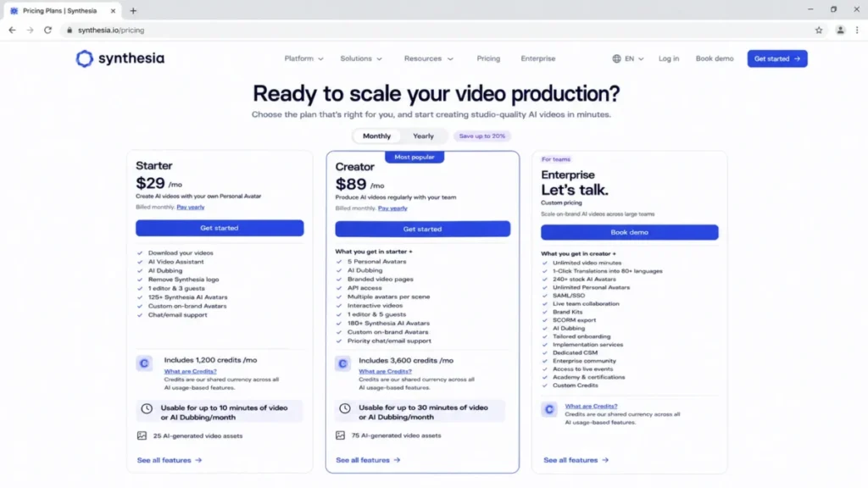Click image icon beside 75 AI-generated assets
Image resolution: width=868 pixels, height=488 pixels.
tap(341, 435)
